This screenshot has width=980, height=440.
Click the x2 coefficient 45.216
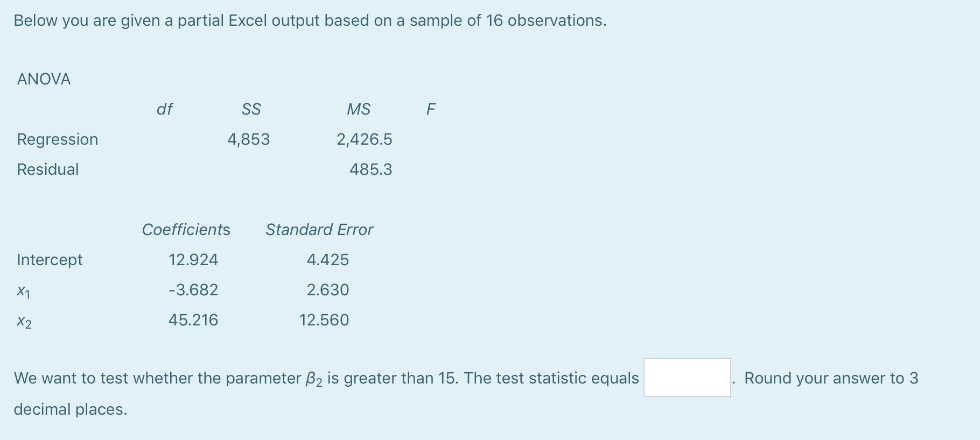[x=193, y=320]
